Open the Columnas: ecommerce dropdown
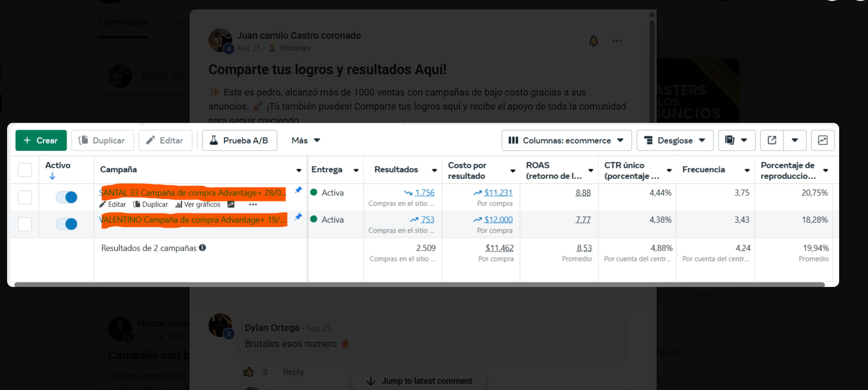 click(567, 140)
